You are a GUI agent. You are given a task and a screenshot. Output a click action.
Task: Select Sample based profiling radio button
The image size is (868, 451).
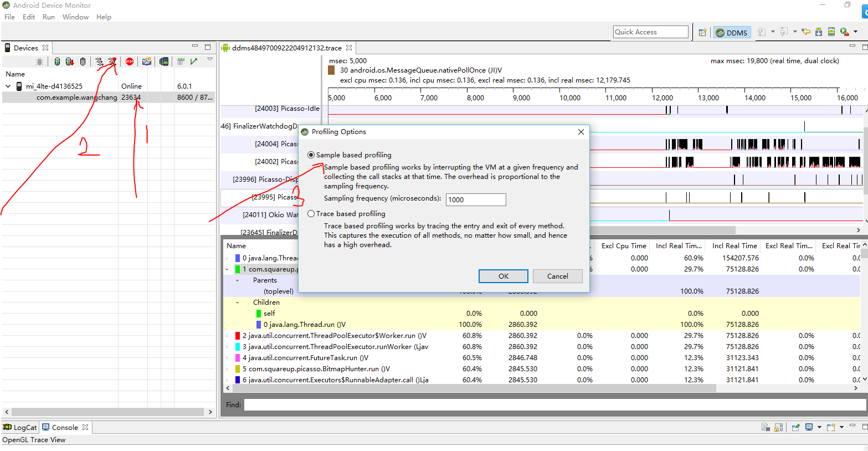(x=311, y=155)
